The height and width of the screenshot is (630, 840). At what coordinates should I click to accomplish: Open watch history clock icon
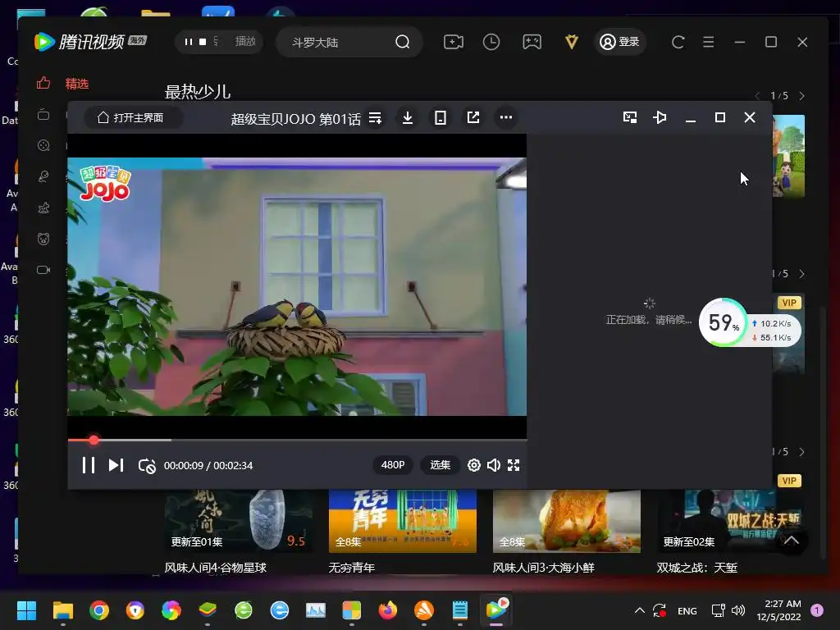[x=491, y=42]
